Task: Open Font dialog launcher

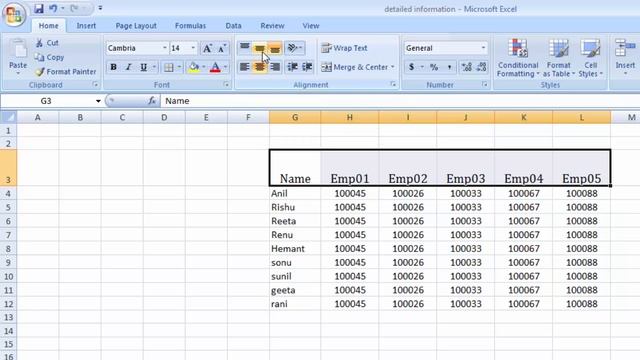Action: tap(226, 85)
